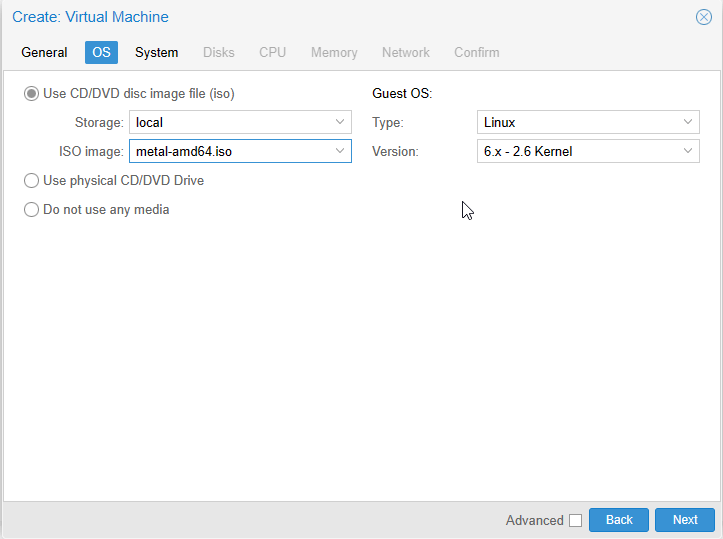Go to the CPU tab
Screen dimensions: 723x539
click(273, 53)
